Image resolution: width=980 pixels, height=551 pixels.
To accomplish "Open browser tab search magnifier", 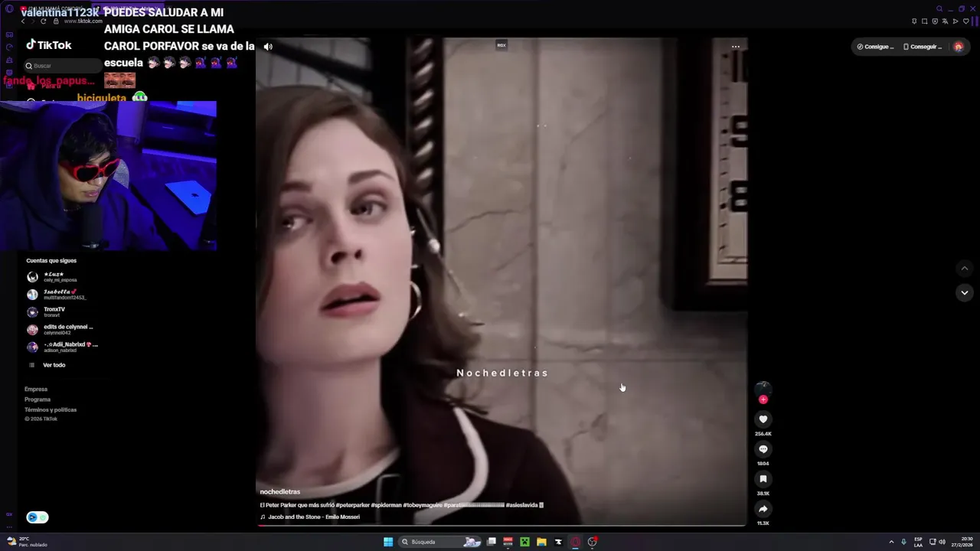I will (x=939, y=9).
